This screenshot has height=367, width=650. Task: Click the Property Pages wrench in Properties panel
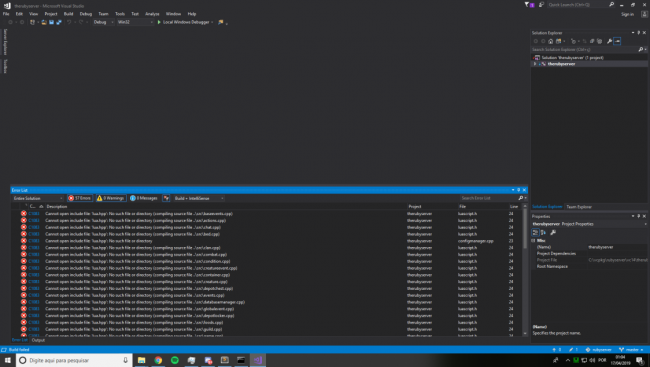point(553,233)
